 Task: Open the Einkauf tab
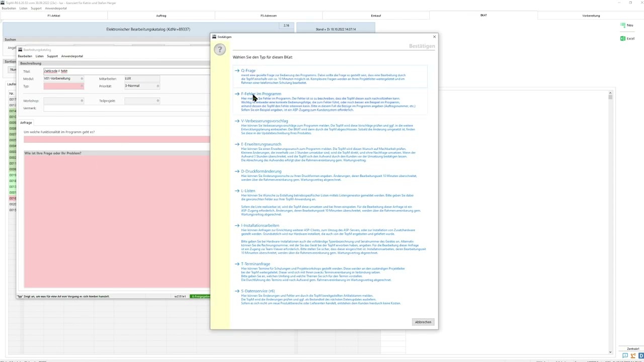(x=376, y=16)
